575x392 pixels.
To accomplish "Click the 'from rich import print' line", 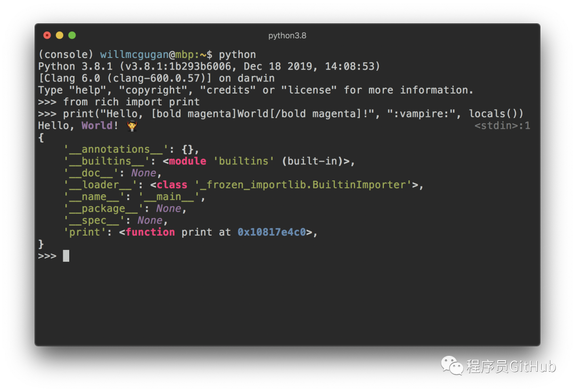I will pos(132,102).
